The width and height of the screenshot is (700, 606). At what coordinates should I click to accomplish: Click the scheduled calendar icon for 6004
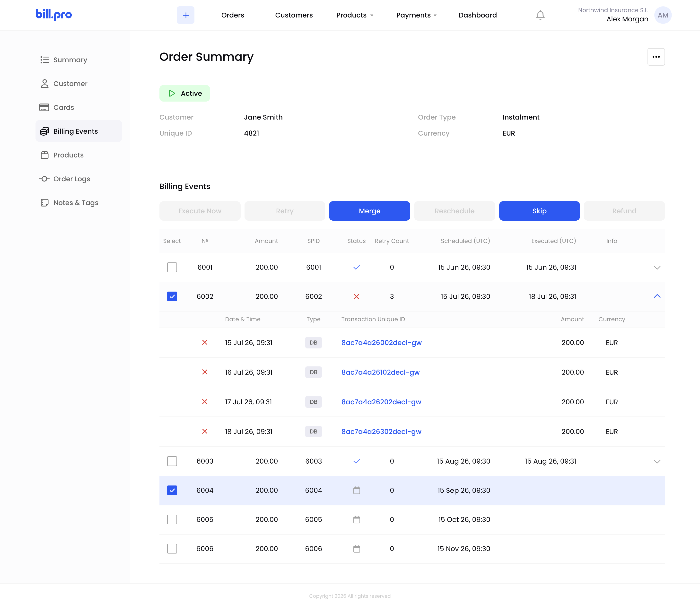tap(357, 490)
